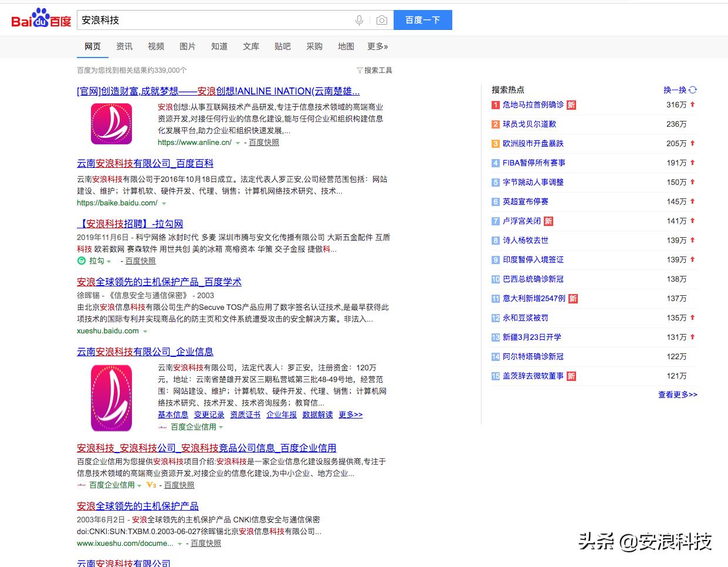The image size is (728, 567).
Task: Click inside the search input field
Action: pos(223,19)
